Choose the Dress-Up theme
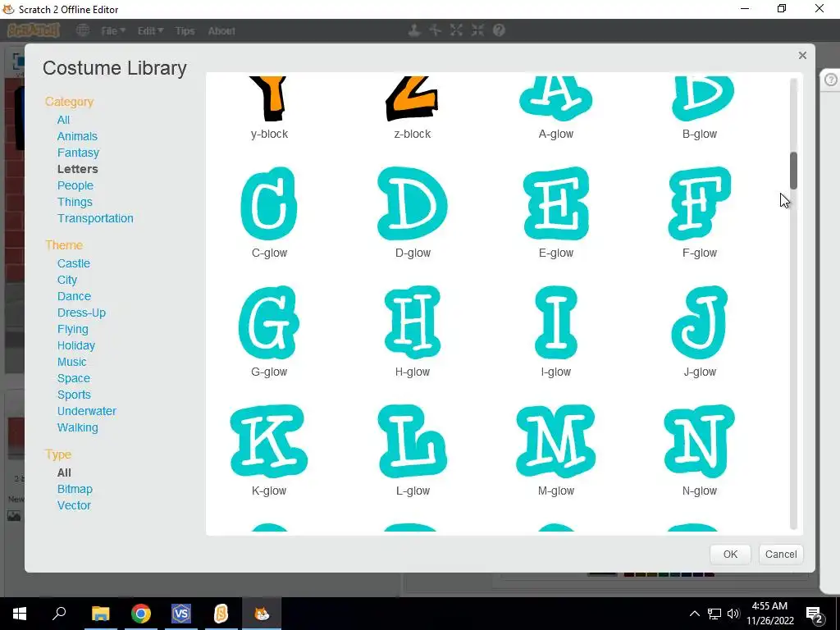Screen dimensions: 840x630 81,313
